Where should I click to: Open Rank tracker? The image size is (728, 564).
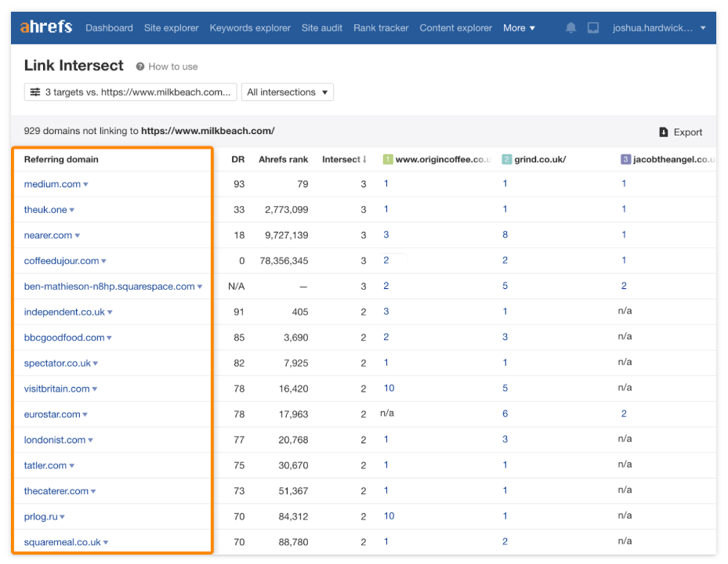381,28
